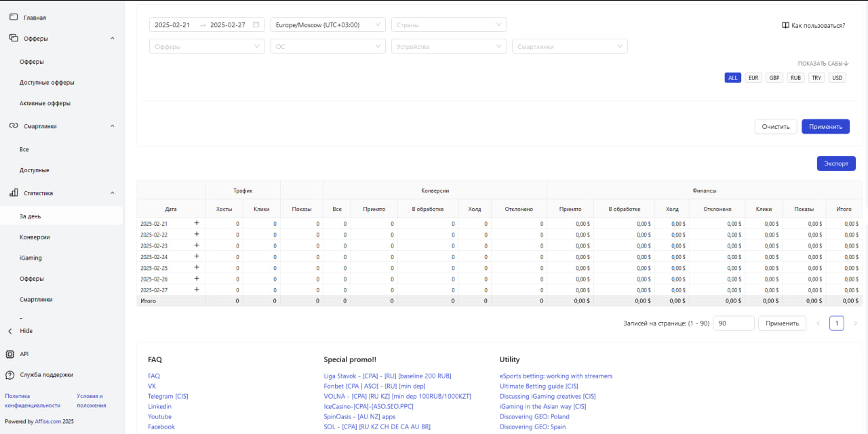Screen dimensions: 868x434
Task: Click the Офферы section icon in sidebar
Action: [13, 39]
